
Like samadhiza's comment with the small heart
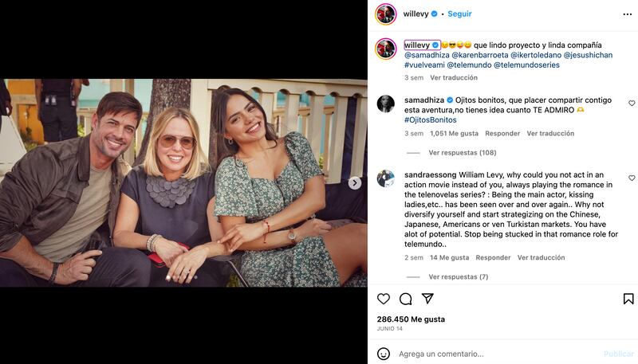(632, 104)
